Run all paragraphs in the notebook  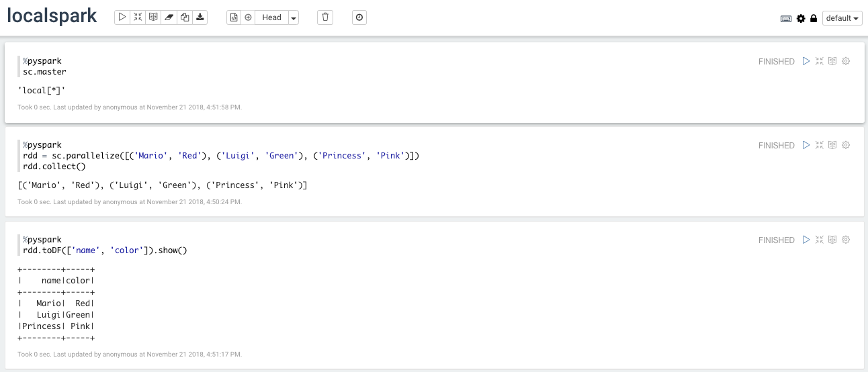pyautogui.click(x=122, y=17)
